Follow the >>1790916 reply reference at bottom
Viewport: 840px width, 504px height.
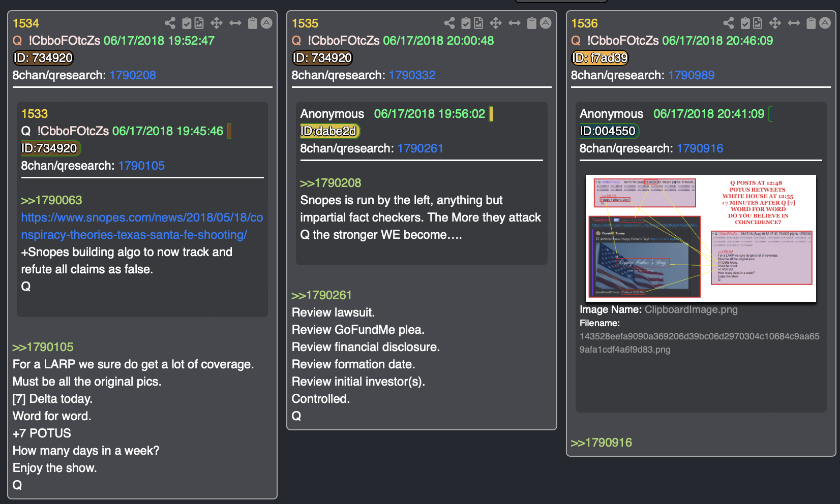coord(601,443)
